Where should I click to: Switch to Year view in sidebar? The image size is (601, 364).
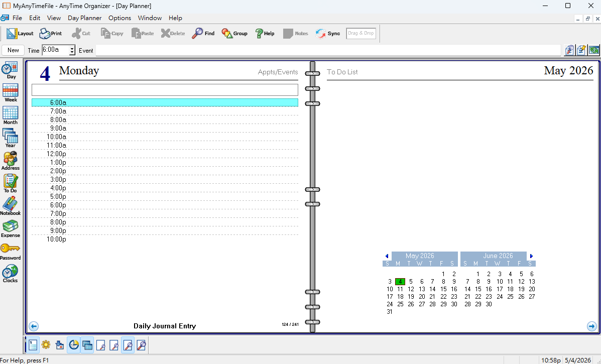(x=11, y=139)
